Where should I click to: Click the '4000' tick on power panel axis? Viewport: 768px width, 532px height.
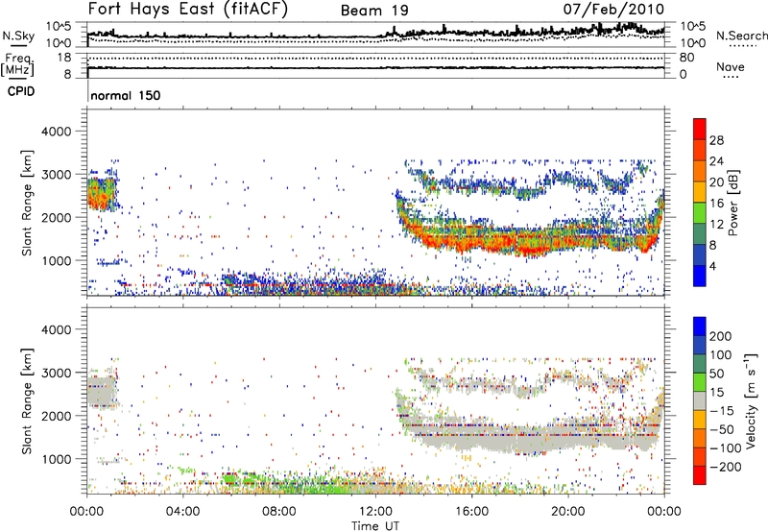(x=56, y=132)
